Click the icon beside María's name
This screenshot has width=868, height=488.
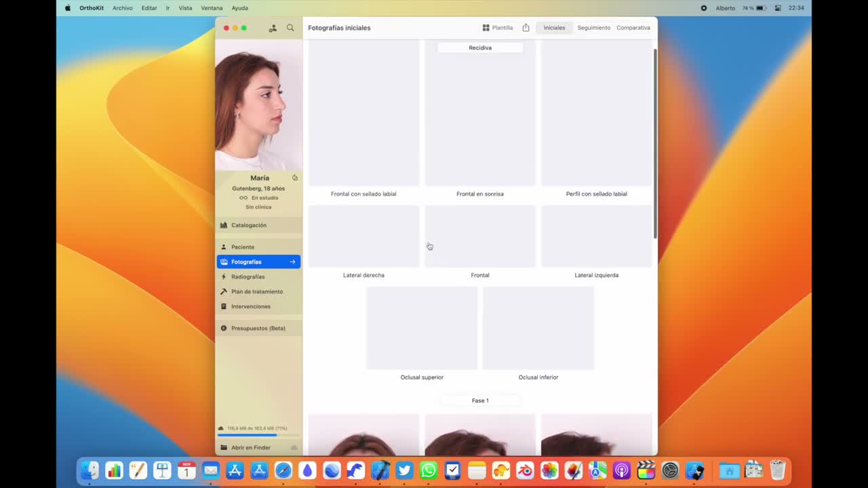point(295,178)
